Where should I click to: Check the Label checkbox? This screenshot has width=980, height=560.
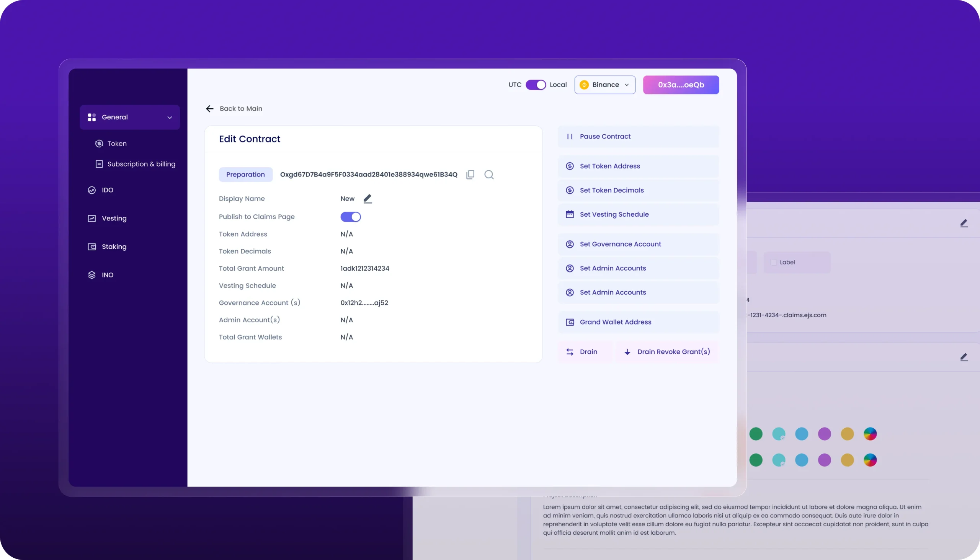(x=773, y=262)
